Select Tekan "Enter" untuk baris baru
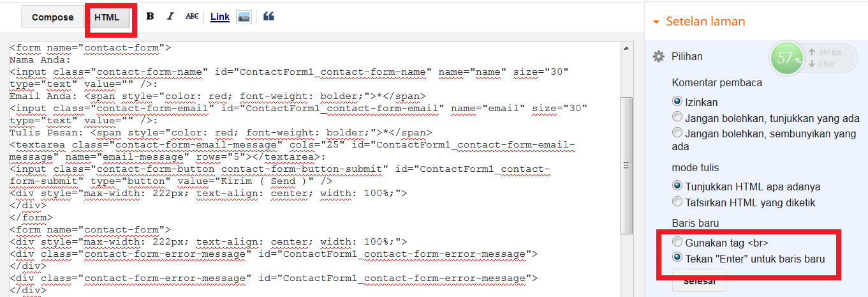The height and width of the screenshot is (297, 868). [677, 259]
